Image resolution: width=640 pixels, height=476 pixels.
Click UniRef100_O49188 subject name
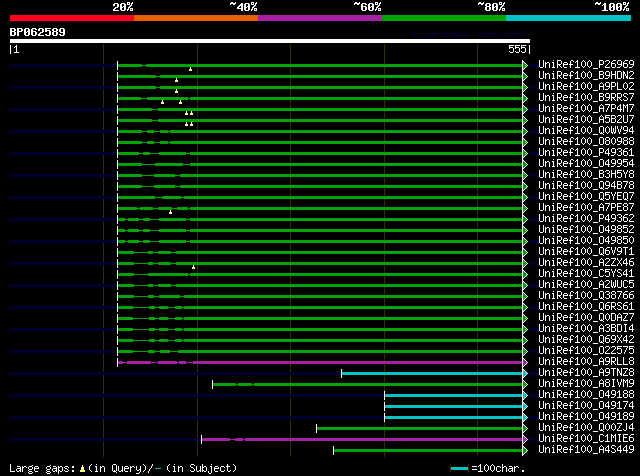(586, 395)
